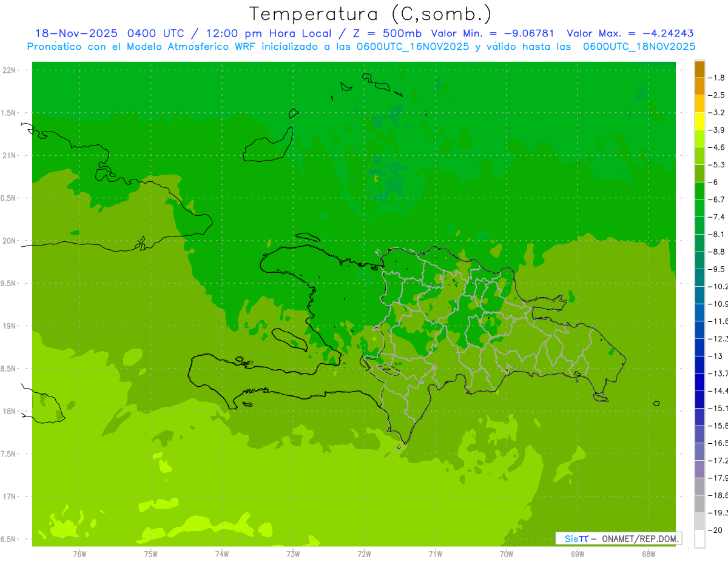Click the colorbar label "-7.4"

[x=717, y=217]
